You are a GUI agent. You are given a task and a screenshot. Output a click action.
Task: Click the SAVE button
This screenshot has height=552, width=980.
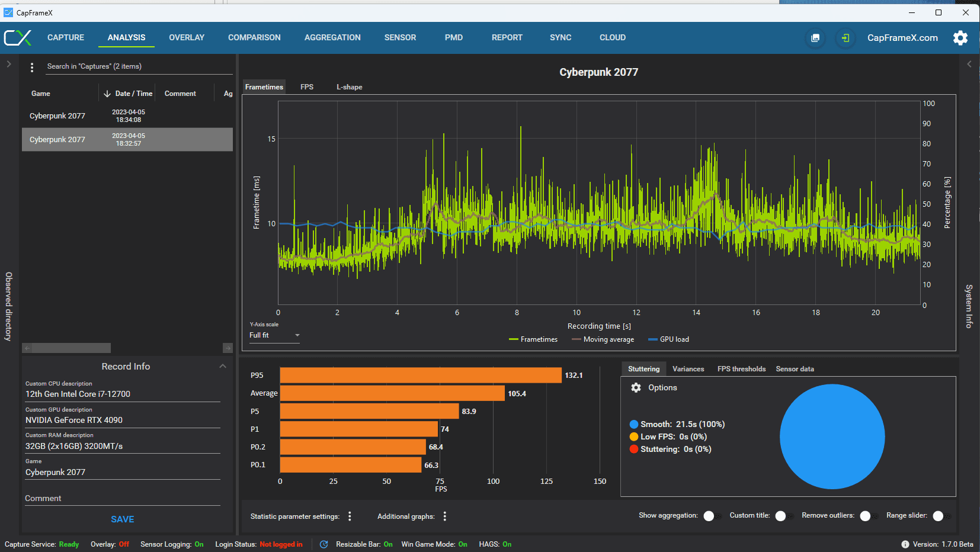[123, 519]
